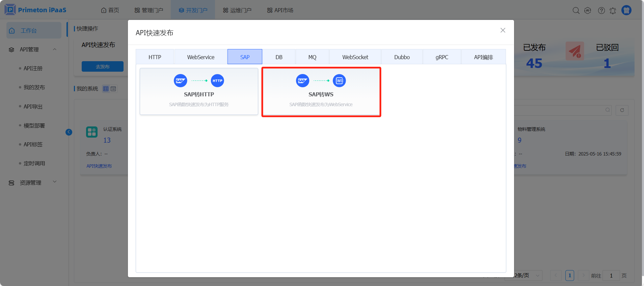Close the API快速发布 dialog
The width and height of the screenshot is (644, 286).
[503, 30]
